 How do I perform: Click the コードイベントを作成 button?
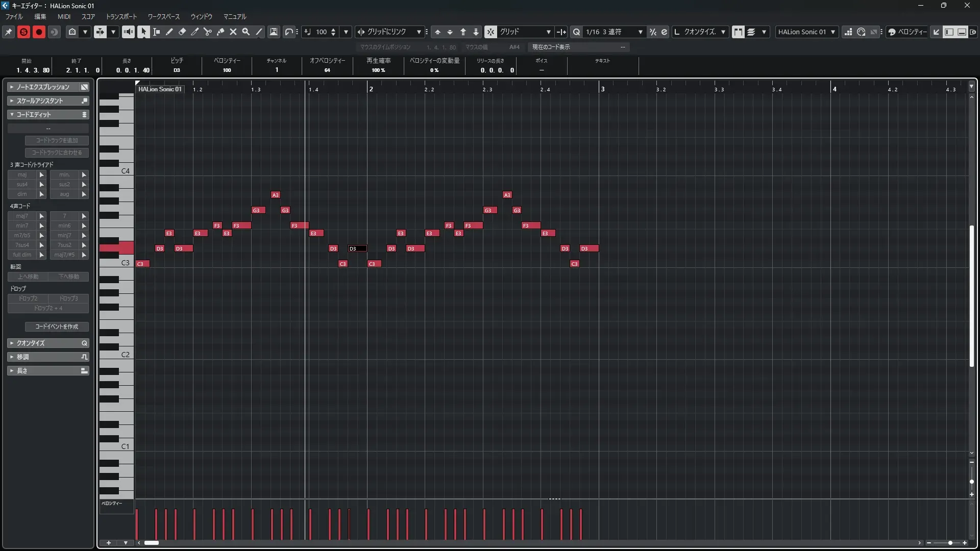coord(57,327)
